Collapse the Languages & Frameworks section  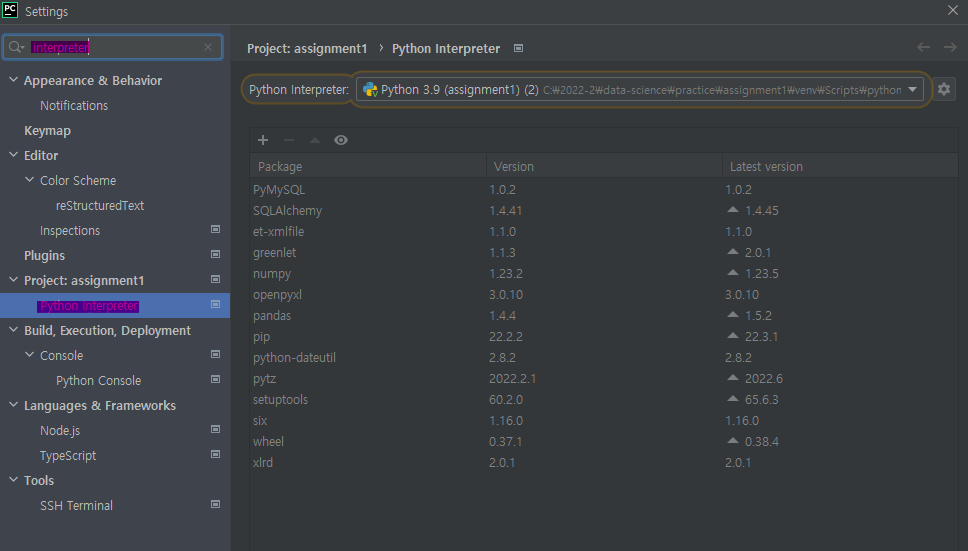point(14,405)
